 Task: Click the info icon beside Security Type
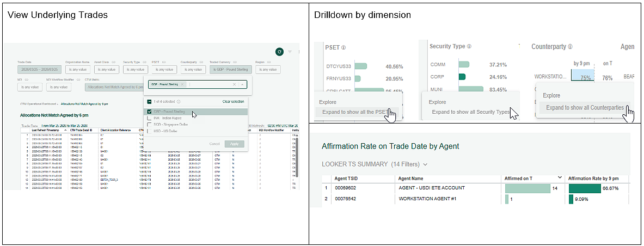coord(469,47)
